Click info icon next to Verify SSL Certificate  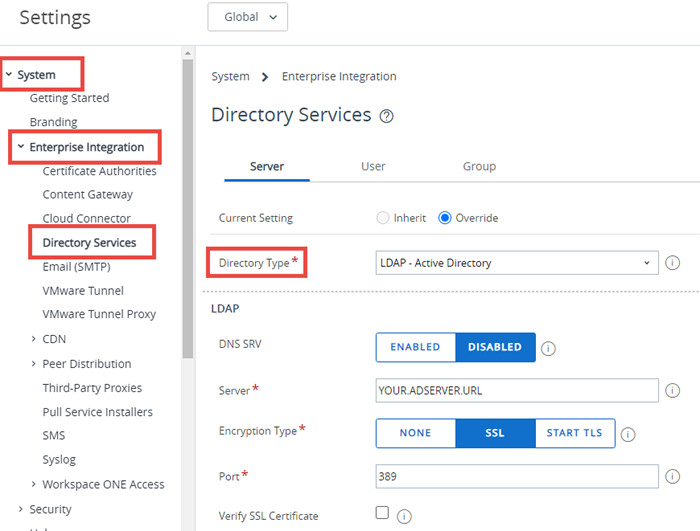pyautogui.click(x=404, y=517)
